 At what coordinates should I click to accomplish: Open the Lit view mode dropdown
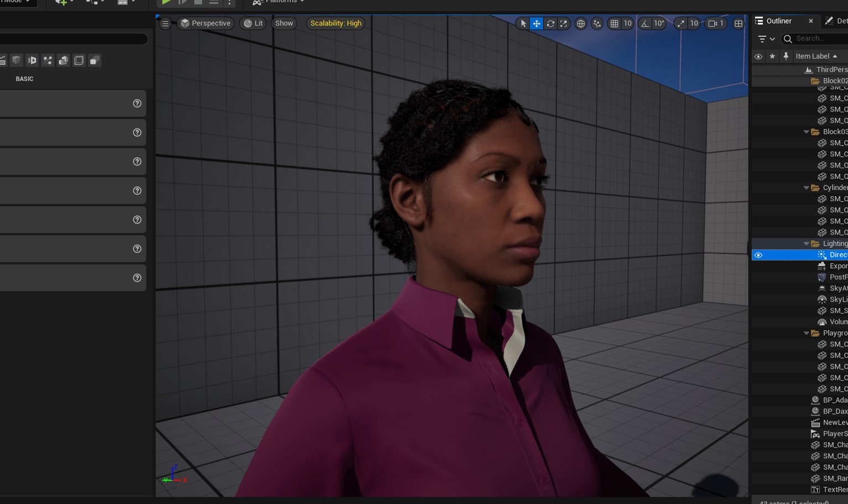[253, 24]
